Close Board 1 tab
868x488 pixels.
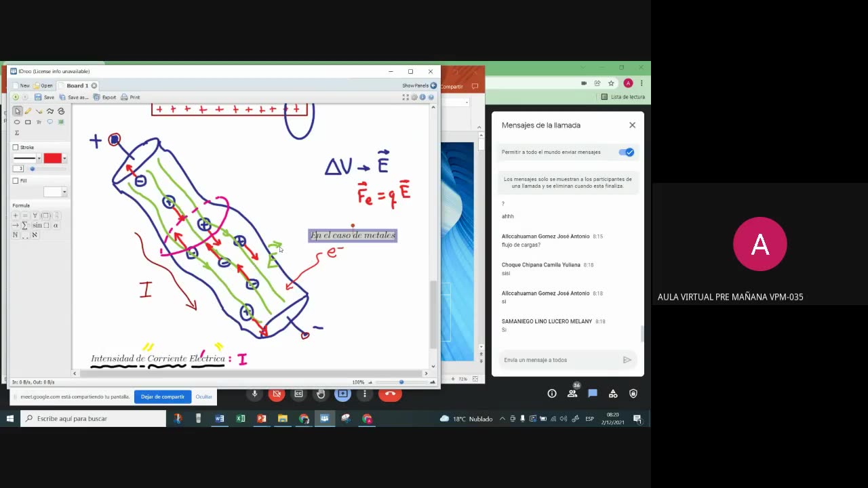[94, 86]
